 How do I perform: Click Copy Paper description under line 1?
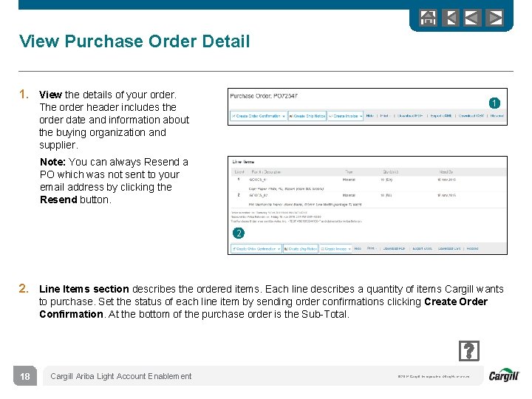tap(287, 188)
